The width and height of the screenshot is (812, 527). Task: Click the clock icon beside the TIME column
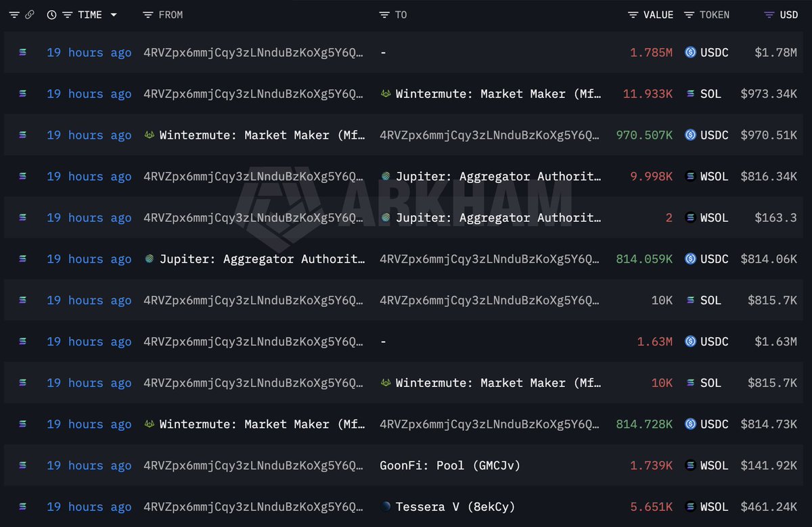tap(52, 15)
